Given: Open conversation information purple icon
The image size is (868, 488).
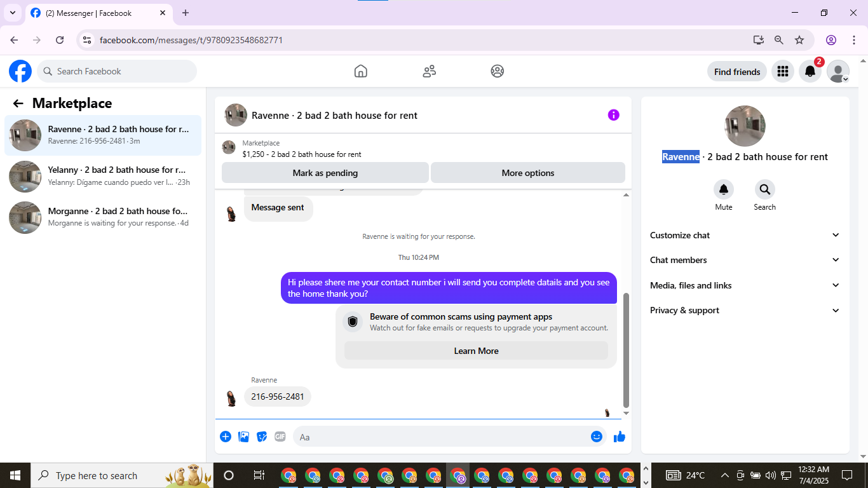Looking at the screenshot, I should pyautogui.click(x=613, y=115).
